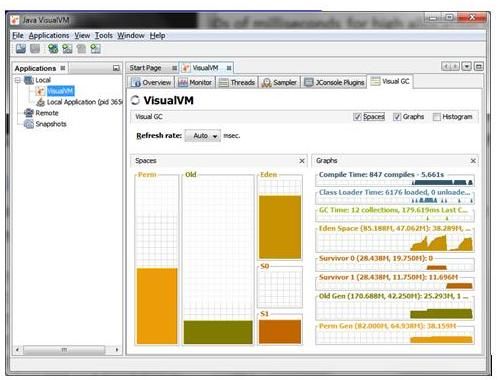Click the Add Remote Host toolbar icon
This screenshot has width=500, height=380.
[53, 49]
